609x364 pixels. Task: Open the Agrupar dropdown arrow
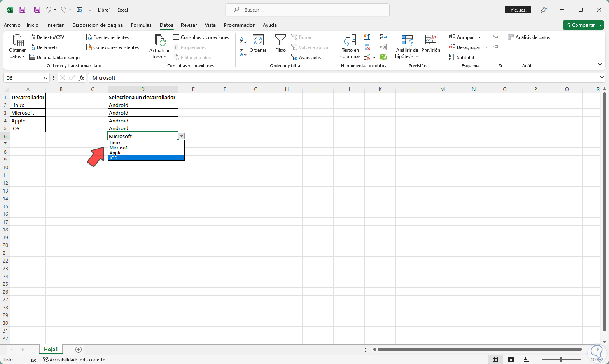point(479,37)
